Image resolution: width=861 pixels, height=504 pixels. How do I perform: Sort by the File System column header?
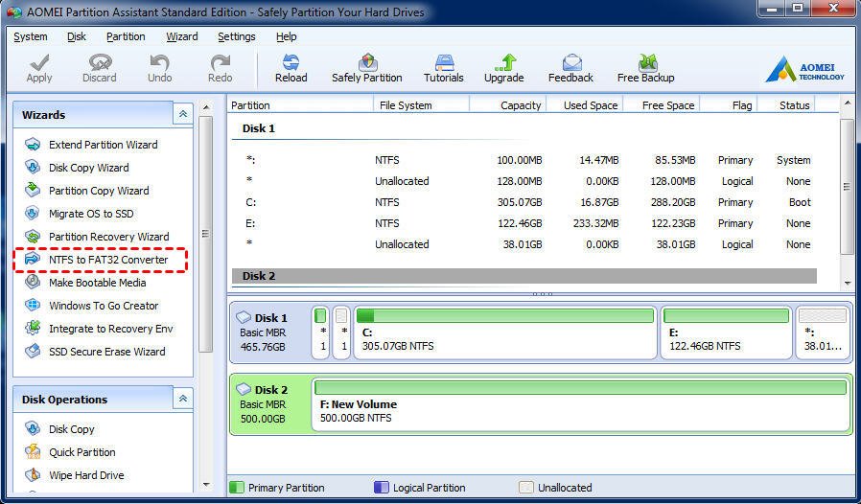coord(421,104)
